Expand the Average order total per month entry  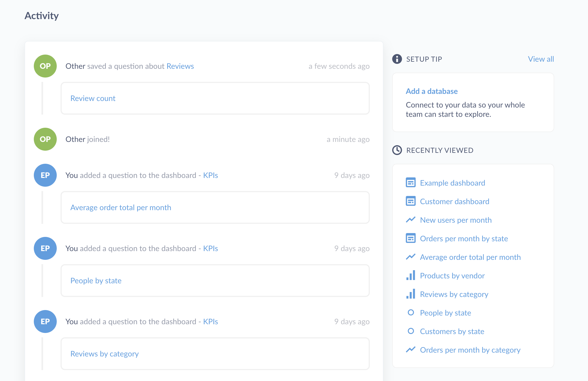(x=120, y=207)
